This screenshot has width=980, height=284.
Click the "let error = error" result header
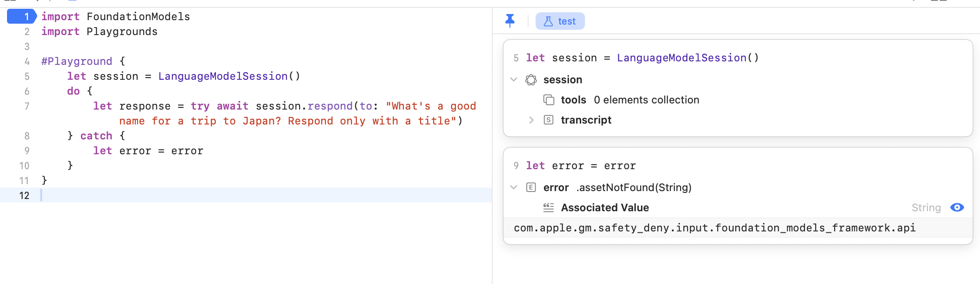point(581,166)
